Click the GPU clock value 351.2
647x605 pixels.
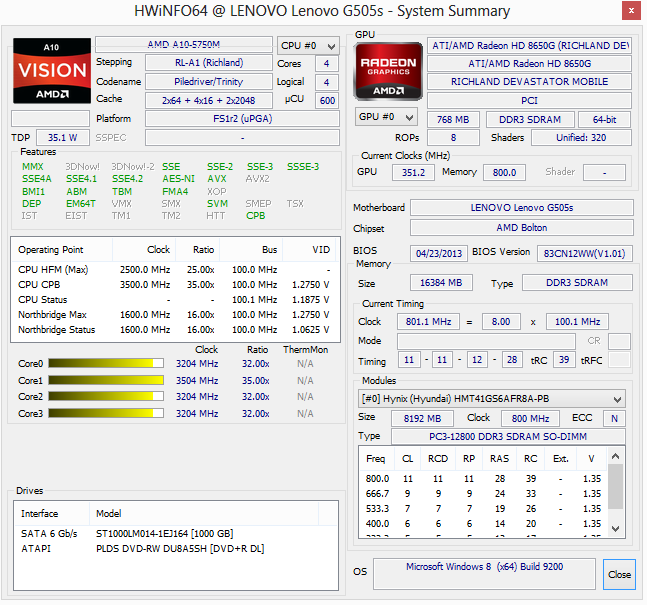click(413, 173)
